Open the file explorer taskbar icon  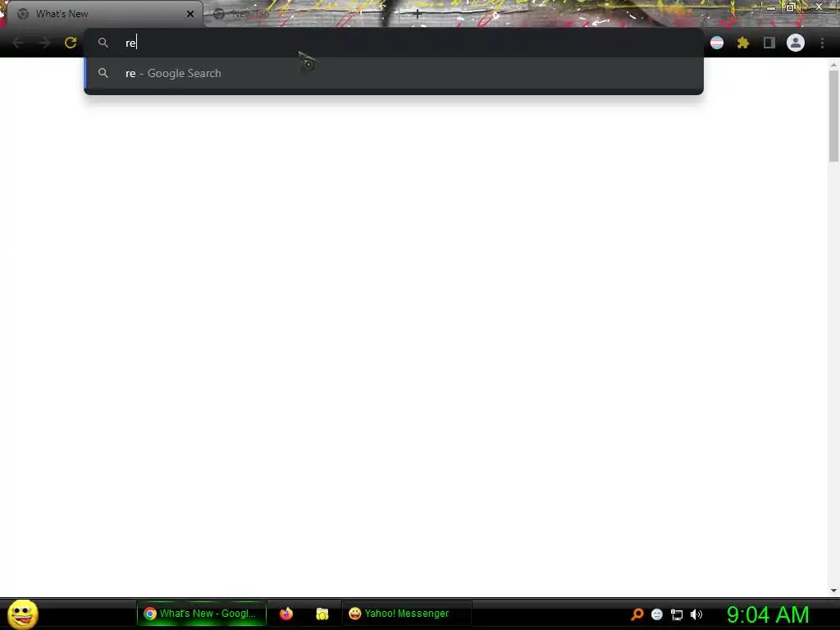pos(322,614)
